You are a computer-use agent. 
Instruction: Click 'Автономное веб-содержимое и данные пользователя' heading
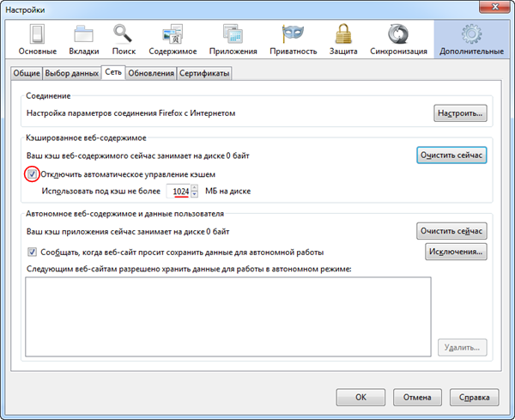(x=124, y=214)
